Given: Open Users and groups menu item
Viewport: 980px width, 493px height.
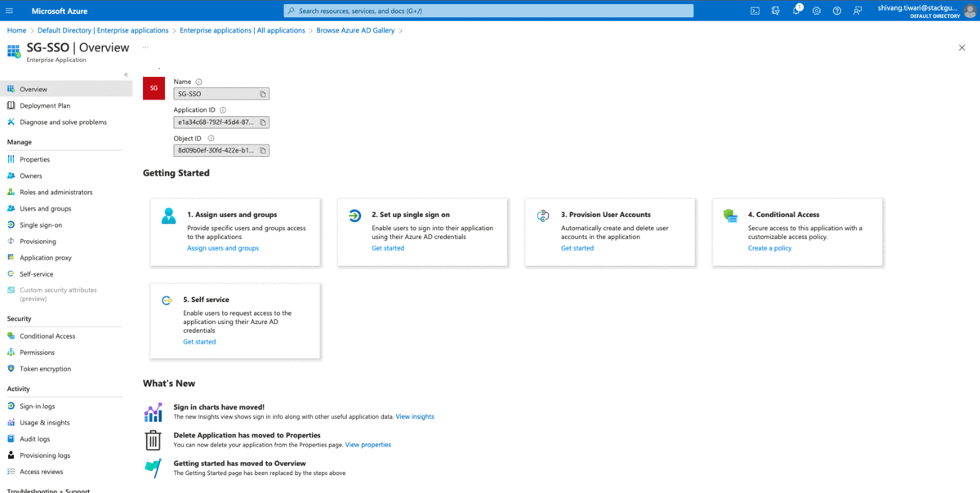Looking at the screenshot, I should (x=45, y=208).
